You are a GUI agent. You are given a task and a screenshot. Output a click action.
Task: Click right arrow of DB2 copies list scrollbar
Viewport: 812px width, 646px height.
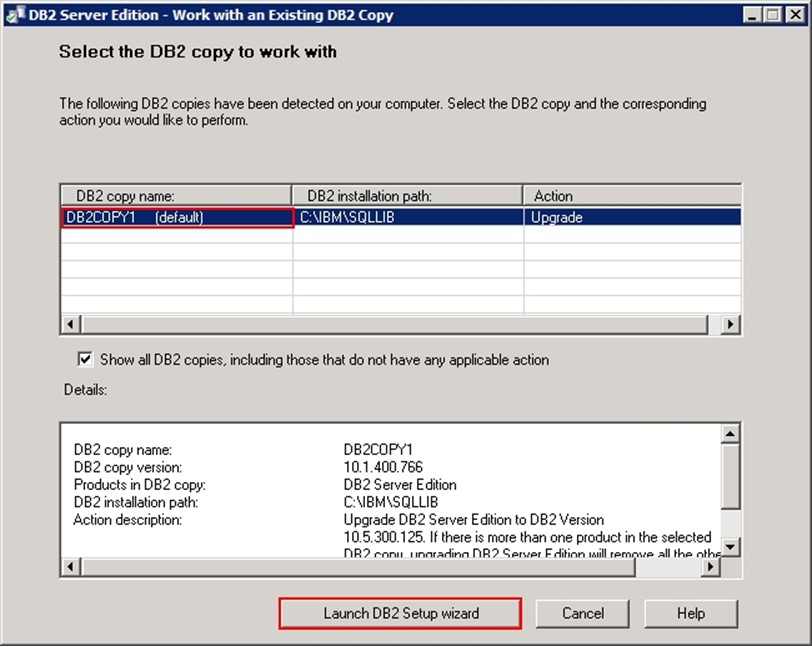click(x=731, y=325)
